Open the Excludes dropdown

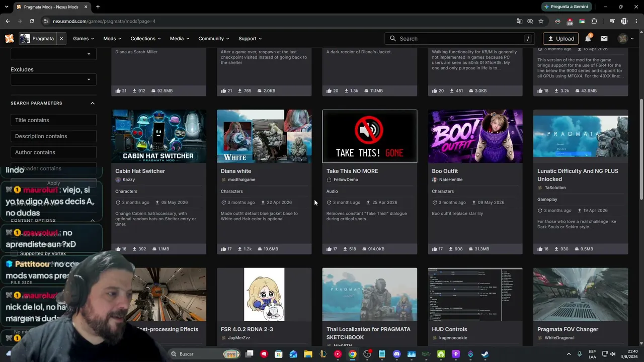point(53,79)
